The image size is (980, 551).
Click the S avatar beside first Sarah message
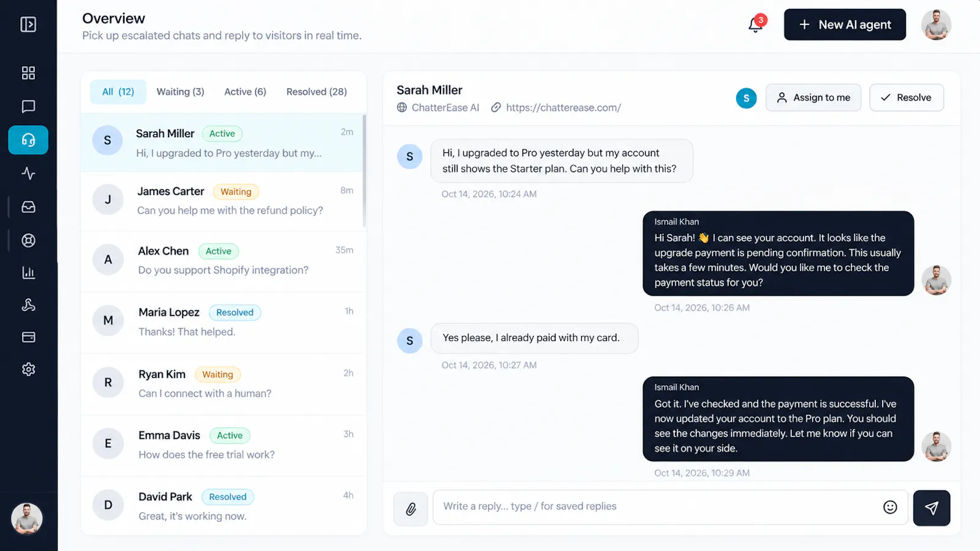click(410, 157)
